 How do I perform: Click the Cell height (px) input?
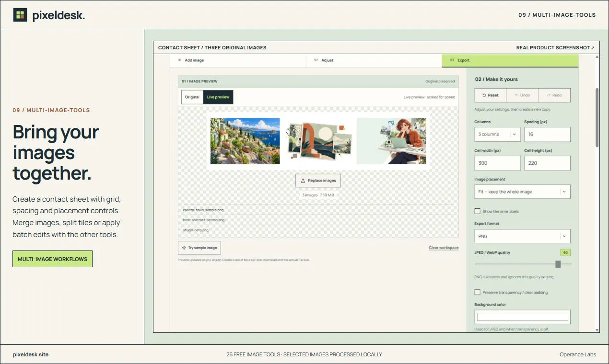tap(547, 163)
